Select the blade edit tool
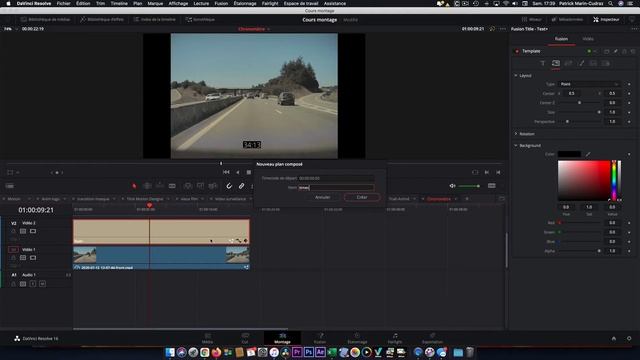640x360 pixels. click(172, 186)
